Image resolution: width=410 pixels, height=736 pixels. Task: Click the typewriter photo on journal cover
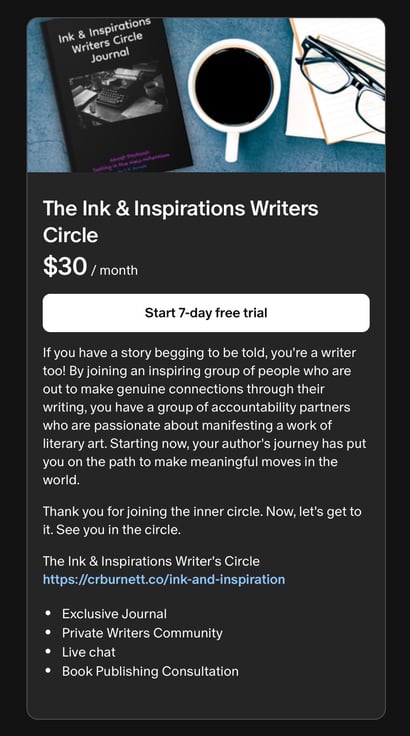(x=117, y=97)
